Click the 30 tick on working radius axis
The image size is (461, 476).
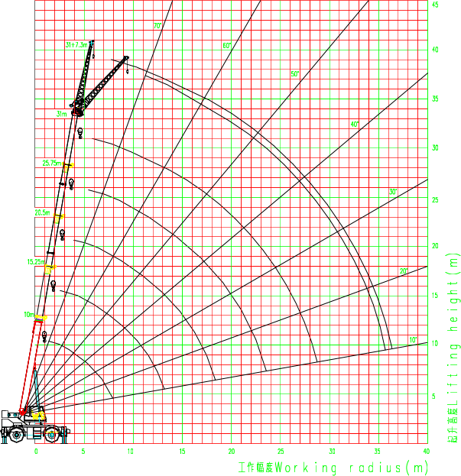pos(332,451)
